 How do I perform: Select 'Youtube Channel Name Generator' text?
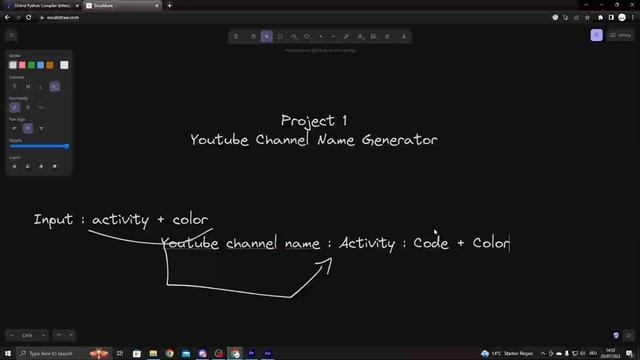(x=314, y=140)
